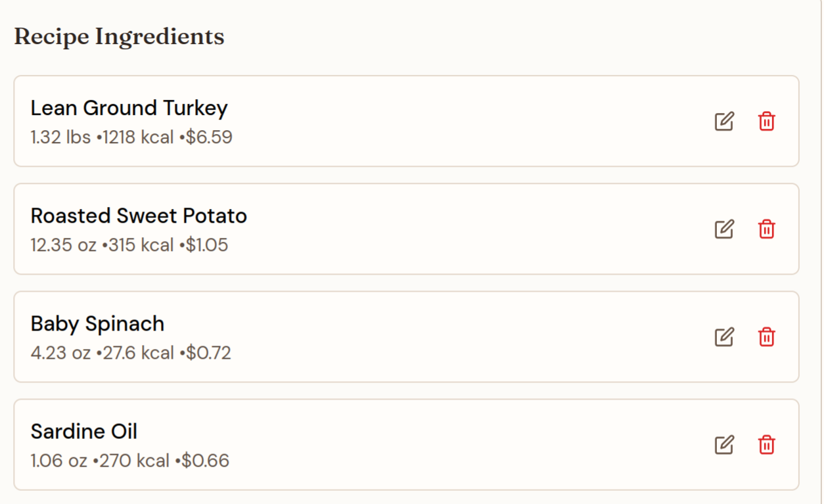Click the 1.32 lbs quantity text for turkey
The height and width of the screenshot is (504, 824).
[x=58, y=137]
